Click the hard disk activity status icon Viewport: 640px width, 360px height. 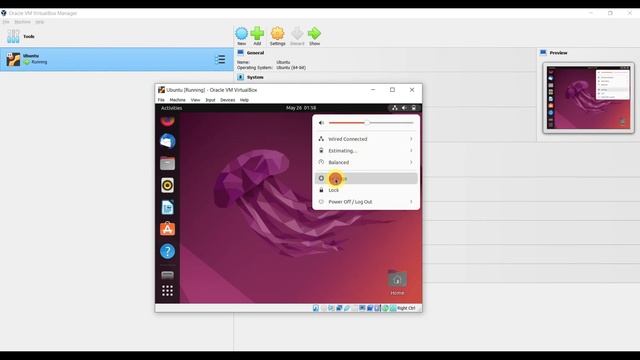coord(316,308)
